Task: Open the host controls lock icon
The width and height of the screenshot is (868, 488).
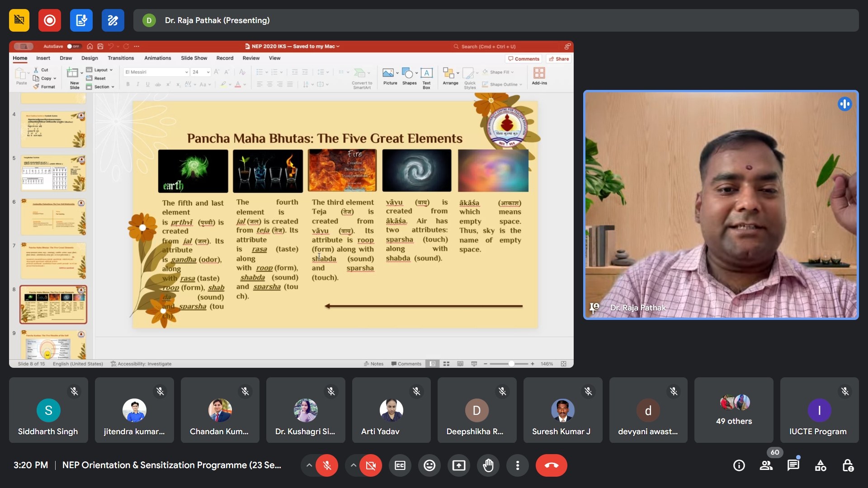Action: [848, 465]
